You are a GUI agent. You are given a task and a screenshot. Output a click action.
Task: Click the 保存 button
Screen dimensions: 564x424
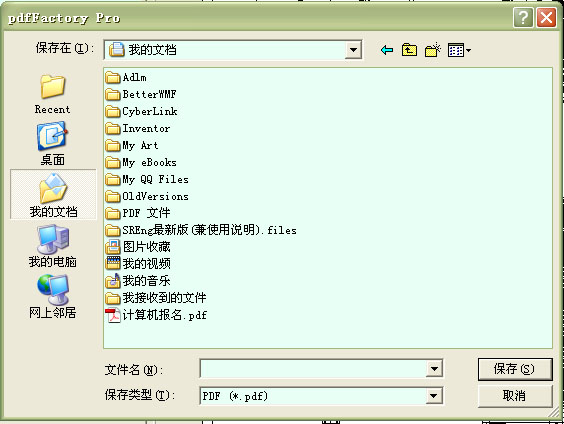[515, 369]
